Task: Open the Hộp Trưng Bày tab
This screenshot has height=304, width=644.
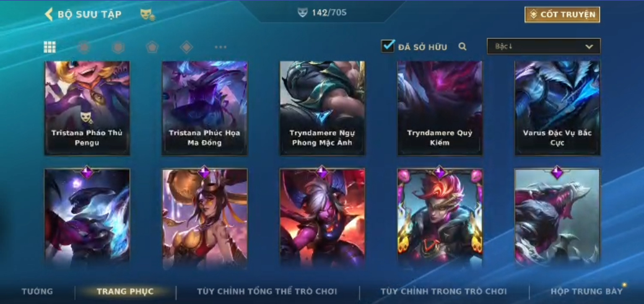Action: (586, 292)
